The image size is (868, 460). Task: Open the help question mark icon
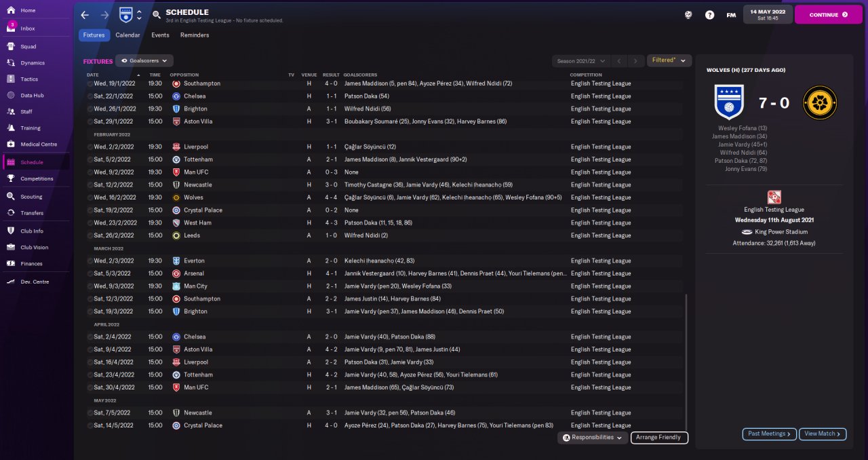709,15
